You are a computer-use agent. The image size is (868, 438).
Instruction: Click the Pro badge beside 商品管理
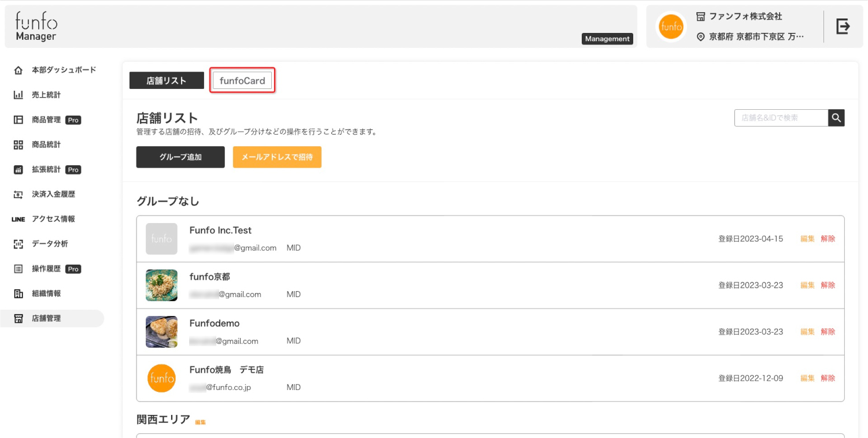point(73,120)
